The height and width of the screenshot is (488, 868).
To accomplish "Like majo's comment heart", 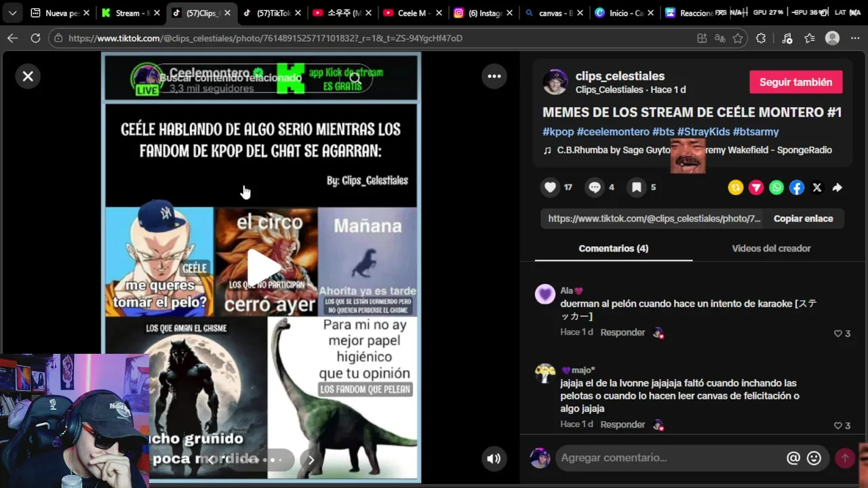I will point(838,426).
